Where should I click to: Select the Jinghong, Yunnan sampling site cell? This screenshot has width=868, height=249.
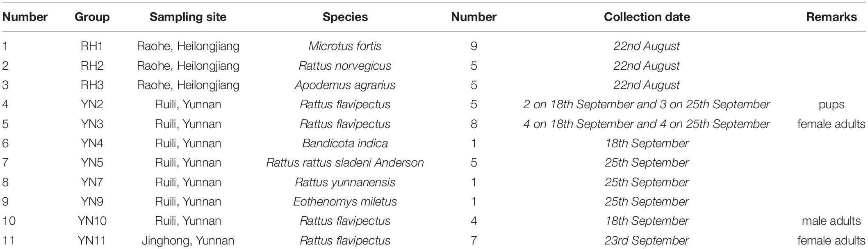pyautogui.click(x=188, y=240)
